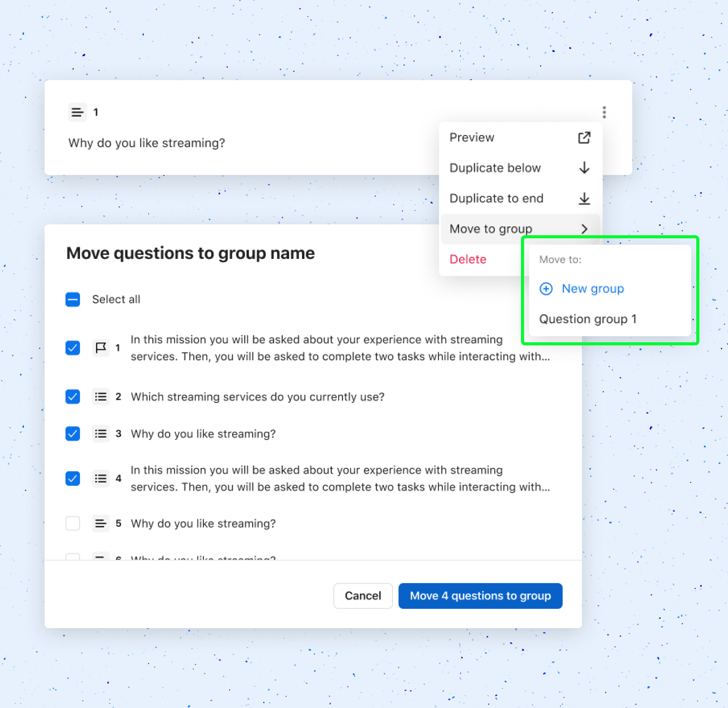Click the list icon on question 2
Image resolution: width=728 pixels, height=708 pixels.
pos(101,396)
